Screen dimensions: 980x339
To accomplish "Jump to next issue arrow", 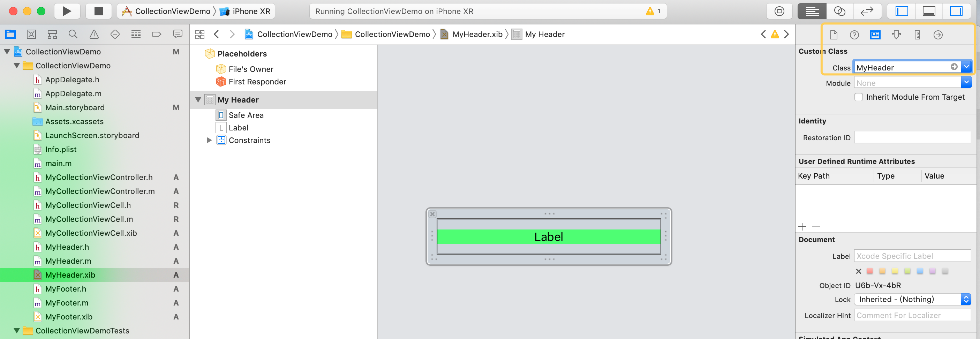I will pos(787,34).
